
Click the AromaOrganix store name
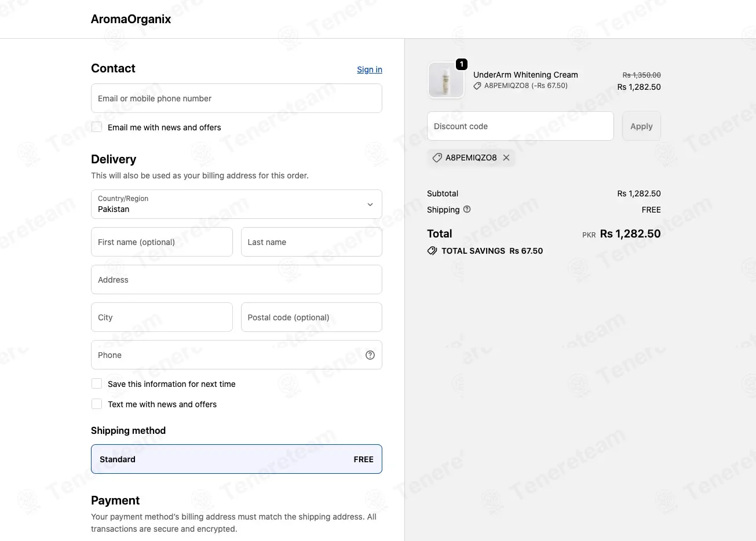(131, 19)
